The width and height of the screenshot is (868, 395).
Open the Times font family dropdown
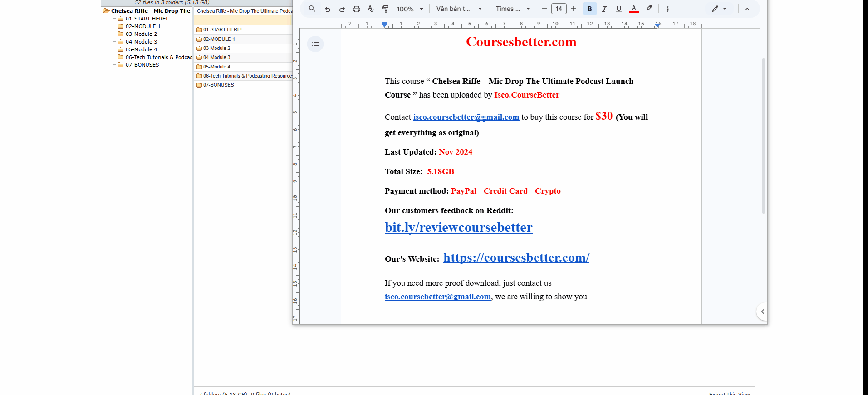click(x=513, y=9)
